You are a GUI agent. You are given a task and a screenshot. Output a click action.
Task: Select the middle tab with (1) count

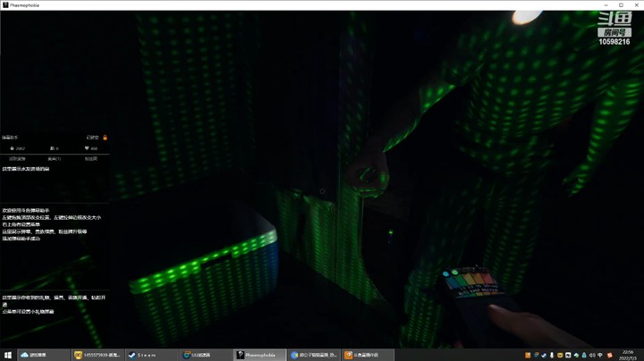pyautogui.click(x=55, y=159)
